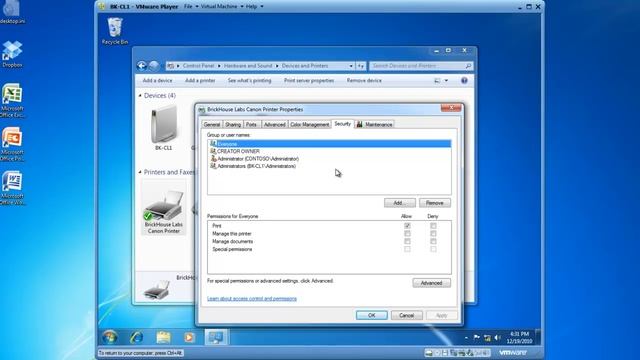
Task: Click Print server properties
Action: (x=309, y=80)
